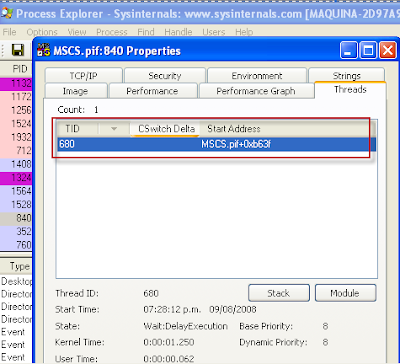Image resolution: width=400 pixels, height=364 pixels.
Task: Open the Help menu
Action: coord(244,32)
